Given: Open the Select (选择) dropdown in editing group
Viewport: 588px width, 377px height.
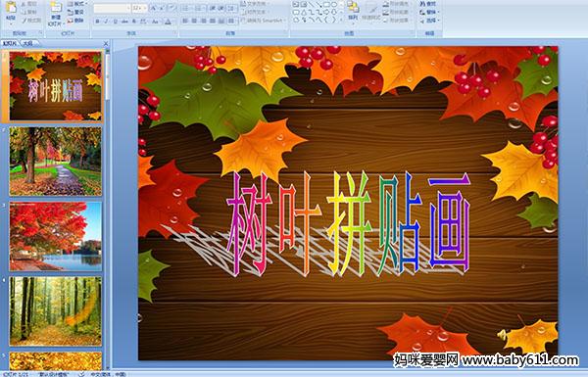Looking at the screenshot, I should click(429, 21).
